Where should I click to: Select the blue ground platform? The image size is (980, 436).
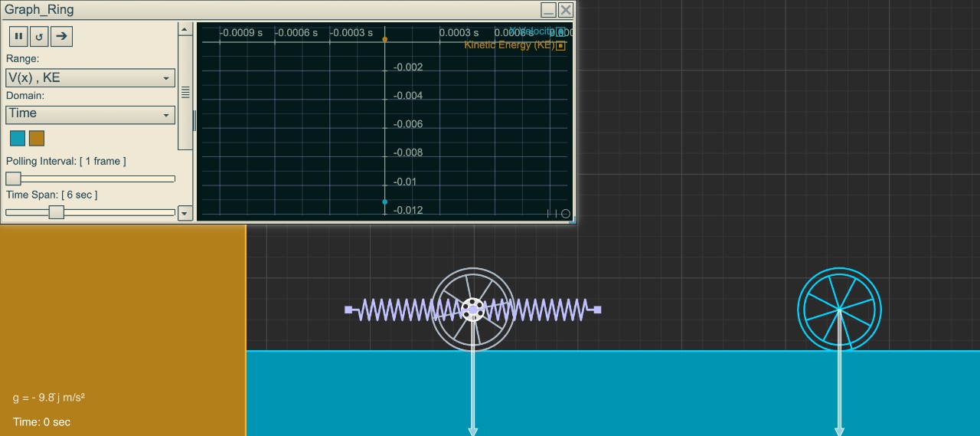(x=612, y=393)
